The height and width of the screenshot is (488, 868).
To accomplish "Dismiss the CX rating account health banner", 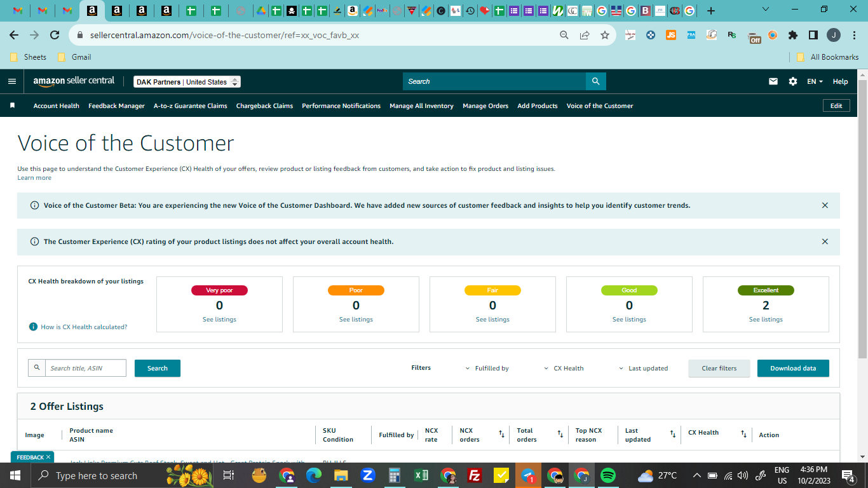I will (825, 241).
